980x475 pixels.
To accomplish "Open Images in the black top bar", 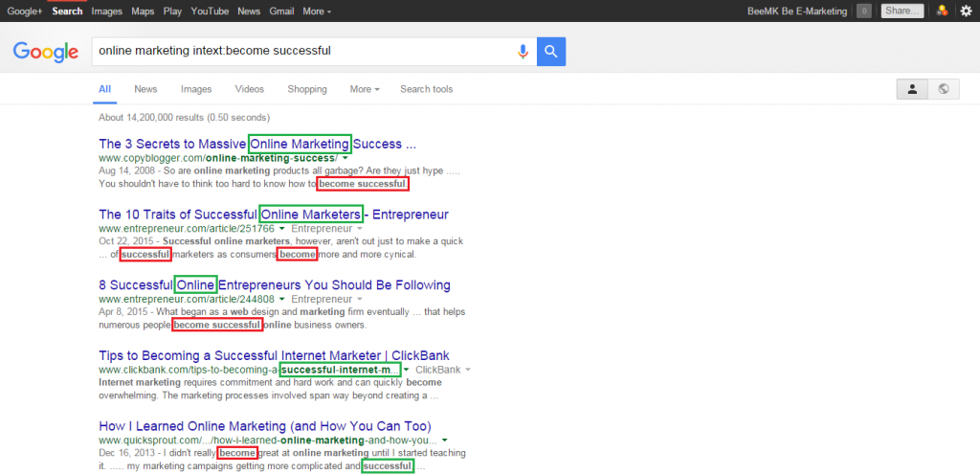I will [107, 11].
